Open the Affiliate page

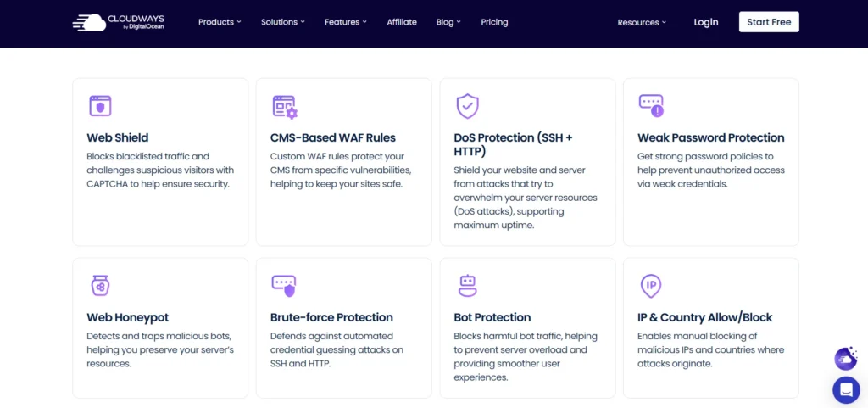coord(402,22)
